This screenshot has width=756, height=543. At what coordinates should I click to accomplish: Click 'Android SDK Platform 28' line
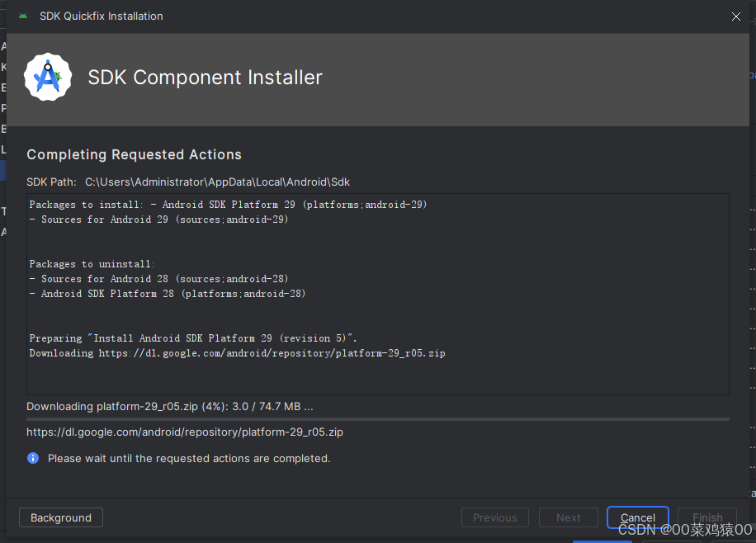coord(168,294)
